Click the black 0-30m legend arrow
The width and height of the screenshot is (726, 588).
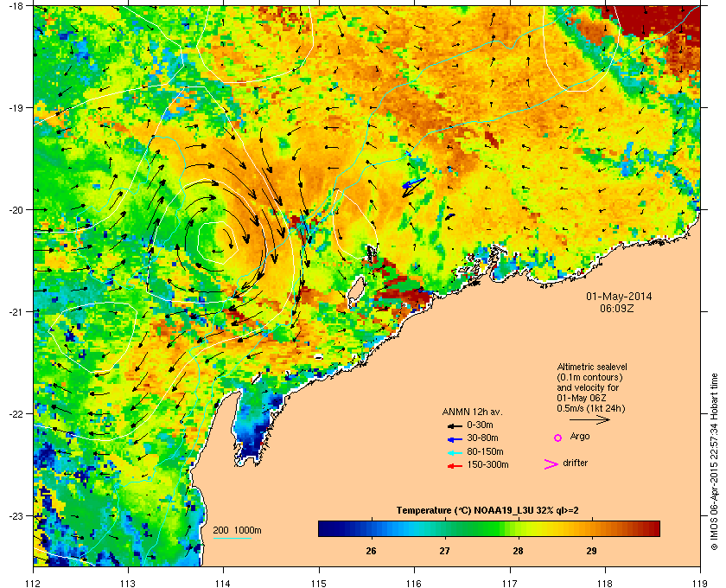(x=455, y=425)
